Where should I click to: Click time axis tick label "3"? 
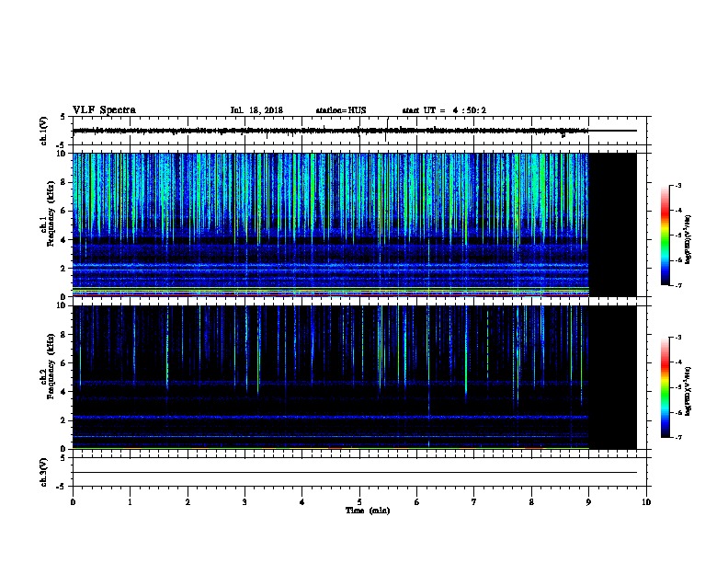coord(245,502)
